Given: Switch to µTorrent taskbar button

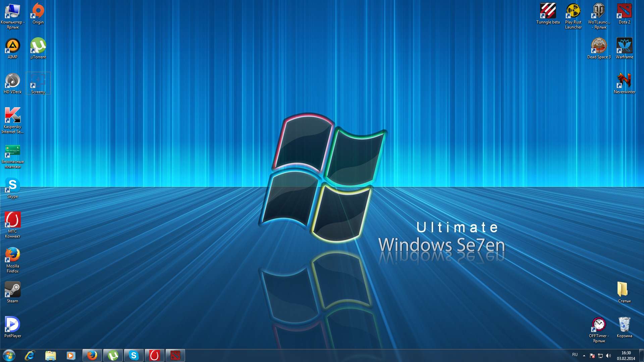Looking at the screenshot, I should pyautogui.click(x=113, y=355).
